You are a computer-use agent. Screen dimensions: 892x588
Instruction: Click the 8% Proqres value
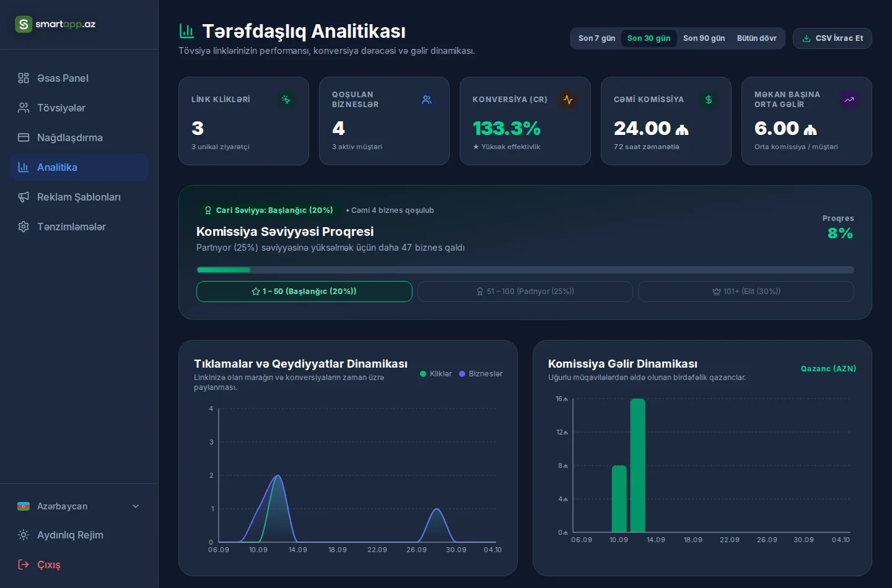pyautogui.click(x=841, y=233)
